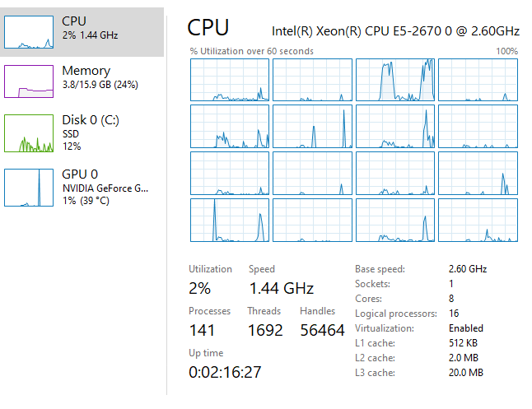This screenshot has width=532, height=409.
Task: Open the Memory performance panel
Action: [x=82, y=81]
